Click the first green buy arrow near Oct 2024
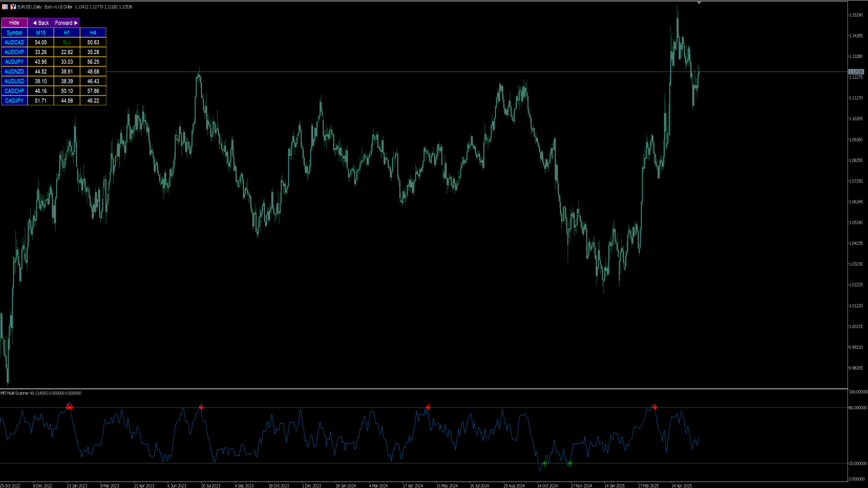The width and height of the screenshot is (868, 488). tap(545, 464)
